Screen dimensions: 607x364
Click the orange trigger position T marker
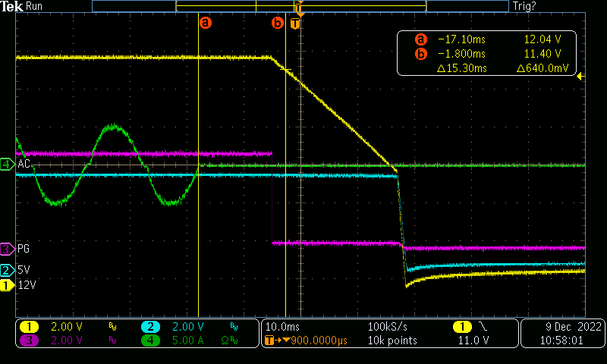coord(295,24)
